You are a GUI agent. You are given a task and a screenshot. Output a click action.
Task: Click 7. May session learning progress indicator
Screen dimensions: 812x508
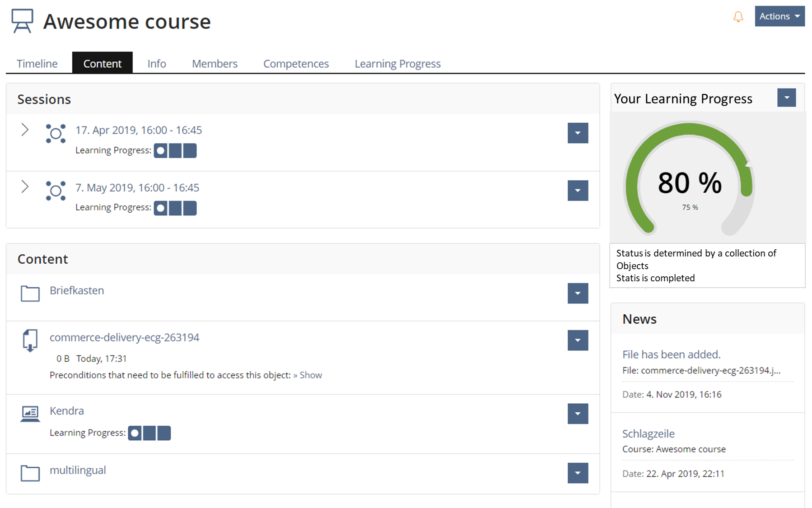coord(175,208)
